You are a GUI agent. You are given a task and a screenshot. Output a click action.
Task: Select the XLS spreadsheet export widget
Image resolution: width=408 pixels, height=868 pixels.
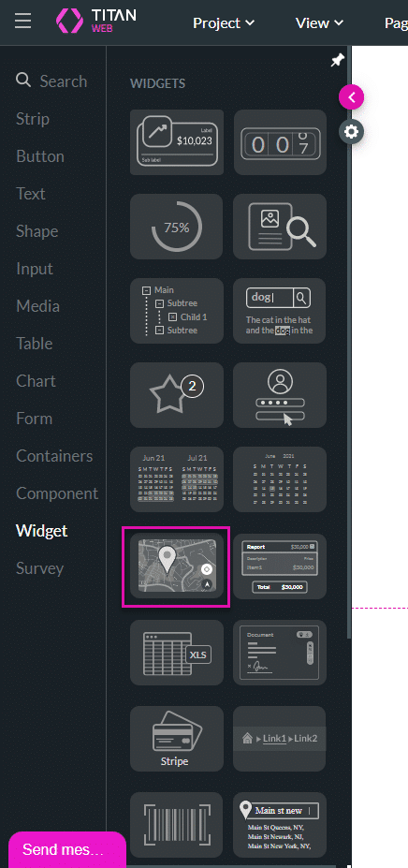177,653
